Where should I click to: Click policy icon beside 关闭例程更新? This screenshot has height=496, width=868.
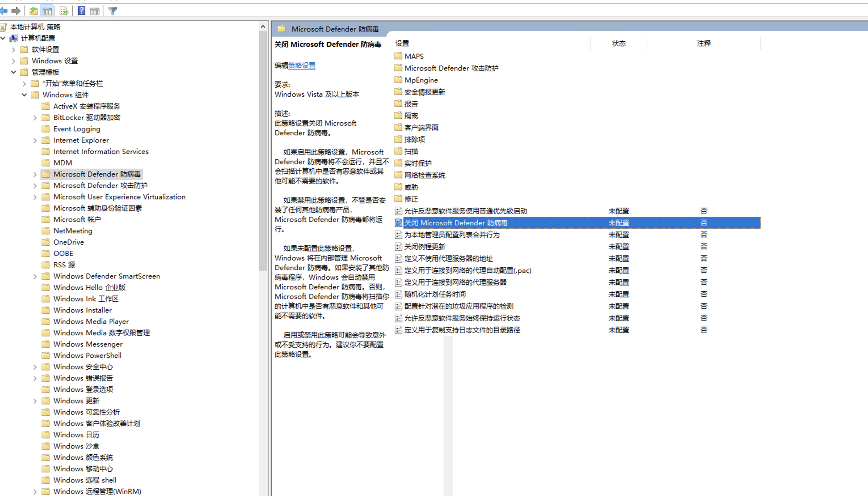[x=398, y=246]
